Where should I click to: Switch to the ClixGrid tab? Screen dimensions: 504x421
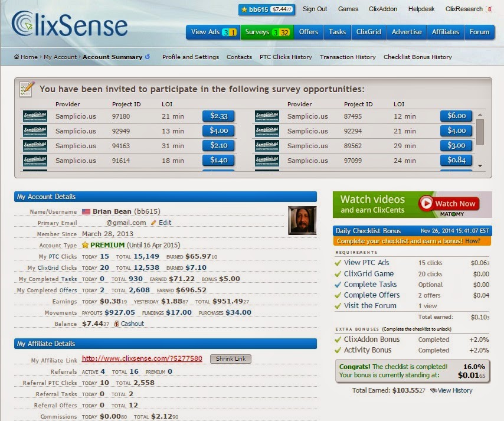[369, 32]
